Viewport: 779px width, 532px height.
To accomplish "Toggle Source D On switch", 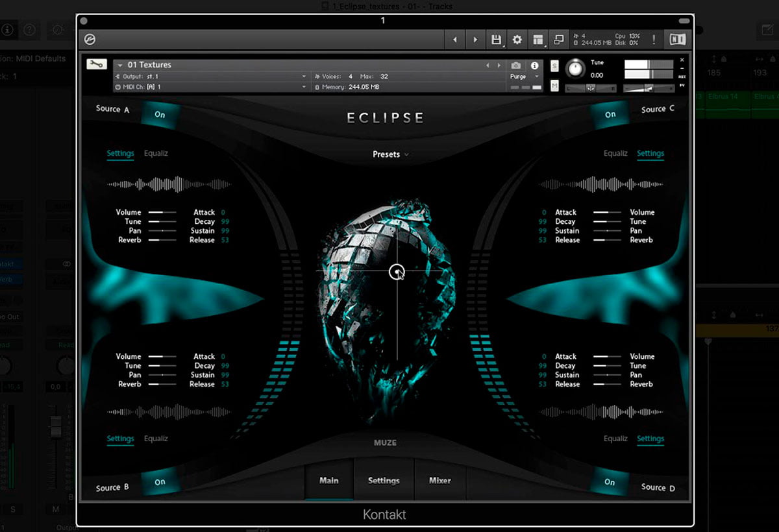I will [x=610, y=482].
